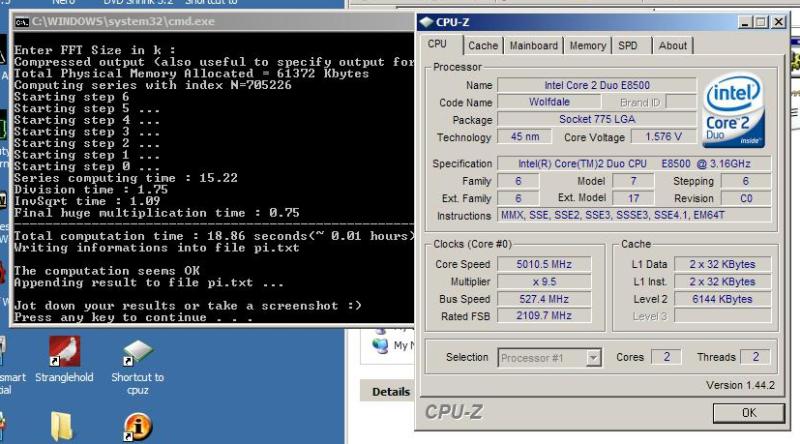This screenshot has height=444, width=800.
Task: Close the CPU-Z window
Action: point(778,22)
